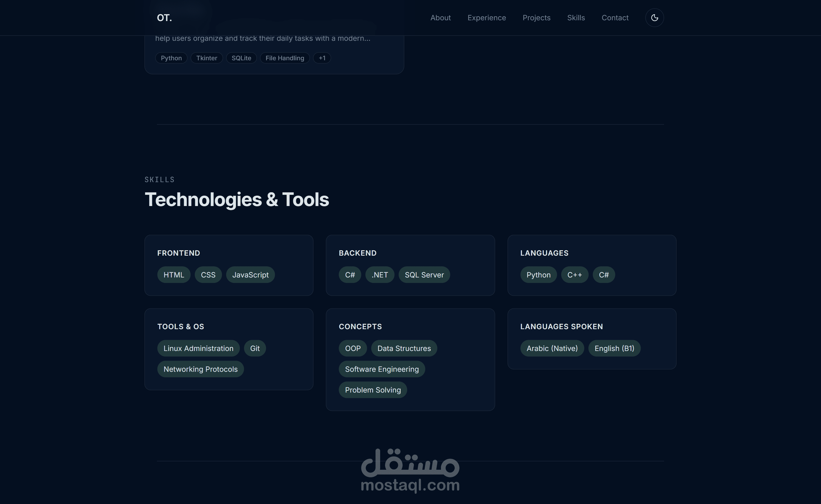The image size is (821, 504).
Task: Open the About nav link
Action: pyautogui.click(x=440, y=18)
